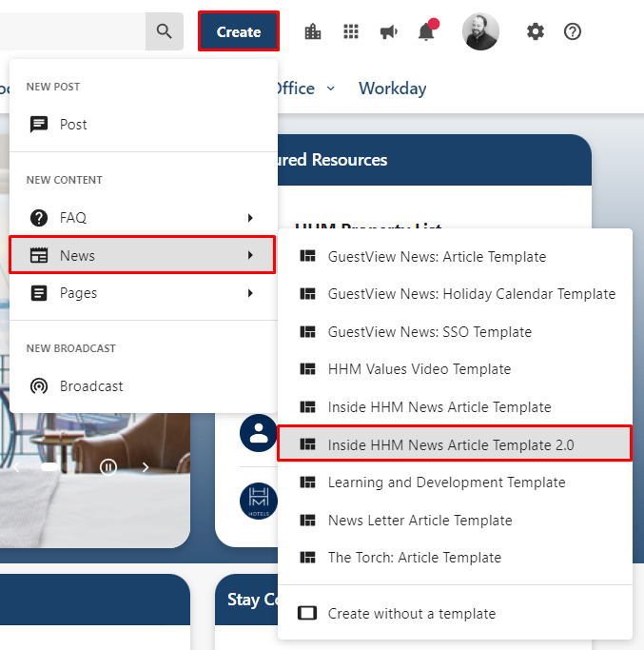Image resolution: width=644 pixels, height=650 pixels.
Task: Click the round person icon beside the News submenu
Action: [x=259, y=433]
